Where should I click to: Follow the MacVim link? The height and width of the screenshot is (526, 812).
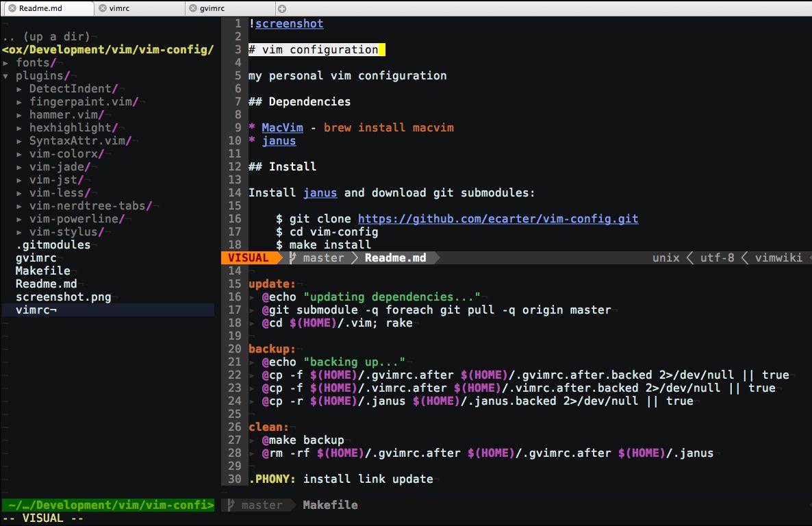point(282,128)
